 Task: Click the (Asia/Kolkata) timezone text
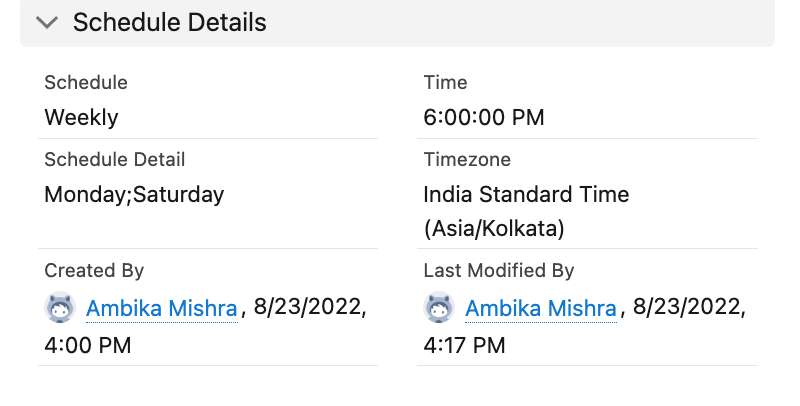click(x=494, y=229)
